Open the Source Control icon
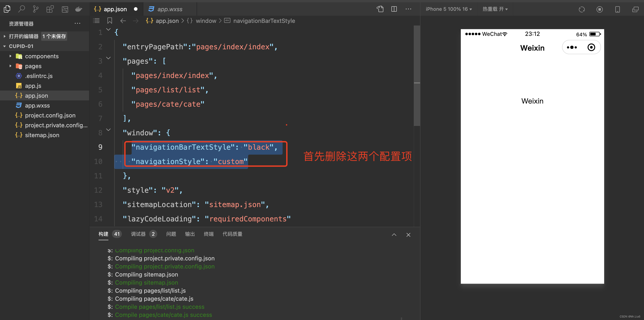 pyautogui.click(x=36, y=9)
